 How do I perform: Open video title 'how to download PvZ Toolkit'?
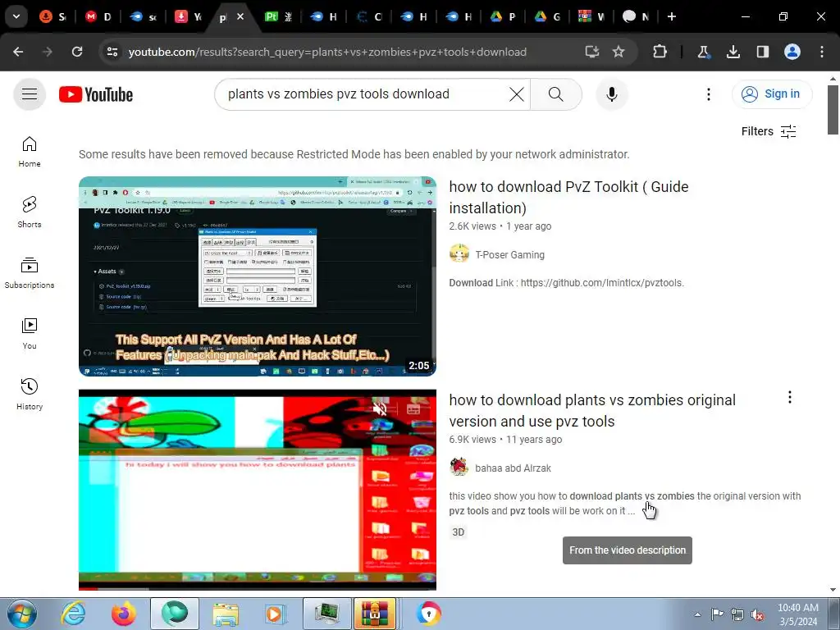click(569, 197)
